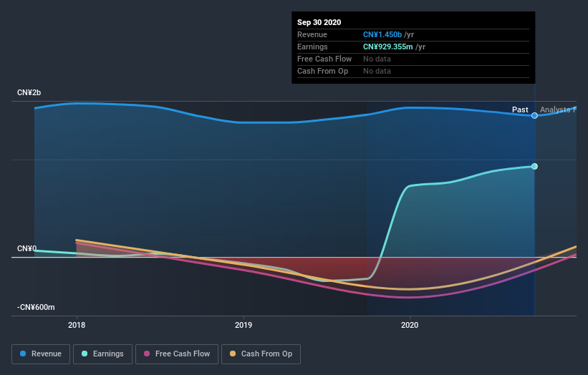Click the blue Revenue legend dot
The height and width of the screenshot is (375, 588).
23,354
